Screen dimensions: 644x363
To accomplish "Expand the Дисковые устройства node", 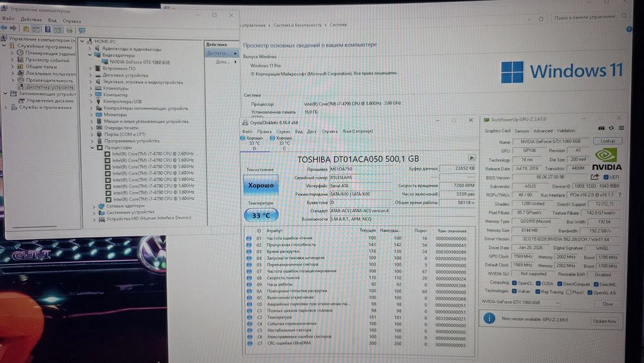I will coord(91,75).
